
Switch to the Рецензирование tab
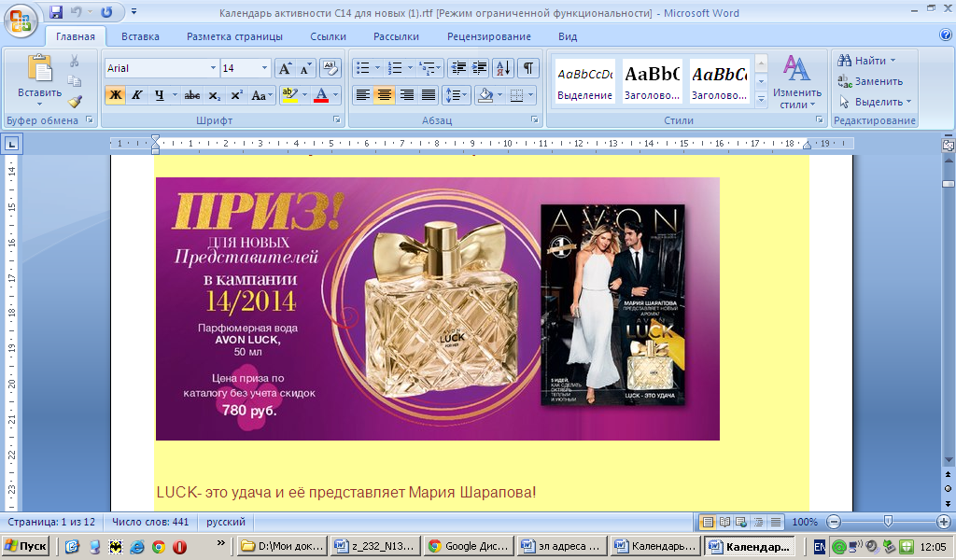point(489,36)
